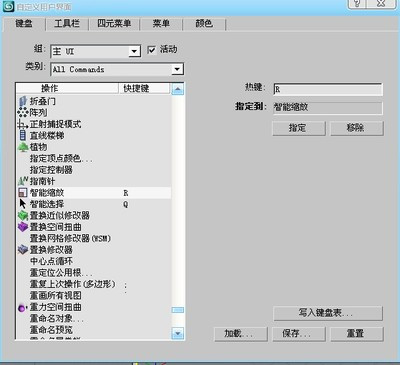Select the 植物 list row text
The width and height of the screenshot is (400, 365).
tap(38, 147)
